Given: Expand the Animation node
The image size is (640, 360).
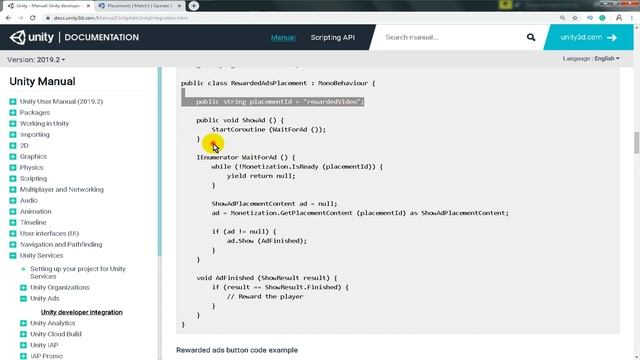Looking at the screenshot, I should click(x=13, y=212).
